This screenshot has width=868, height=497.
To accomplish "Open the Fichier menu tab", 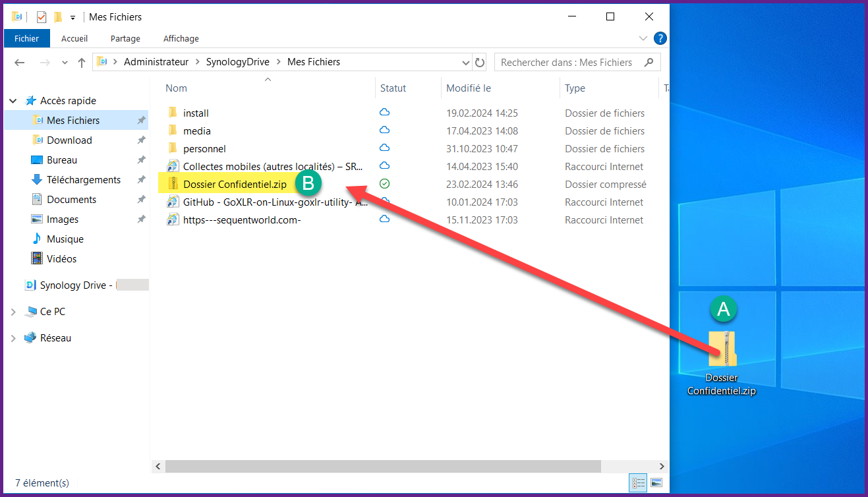I will point(26,38).
